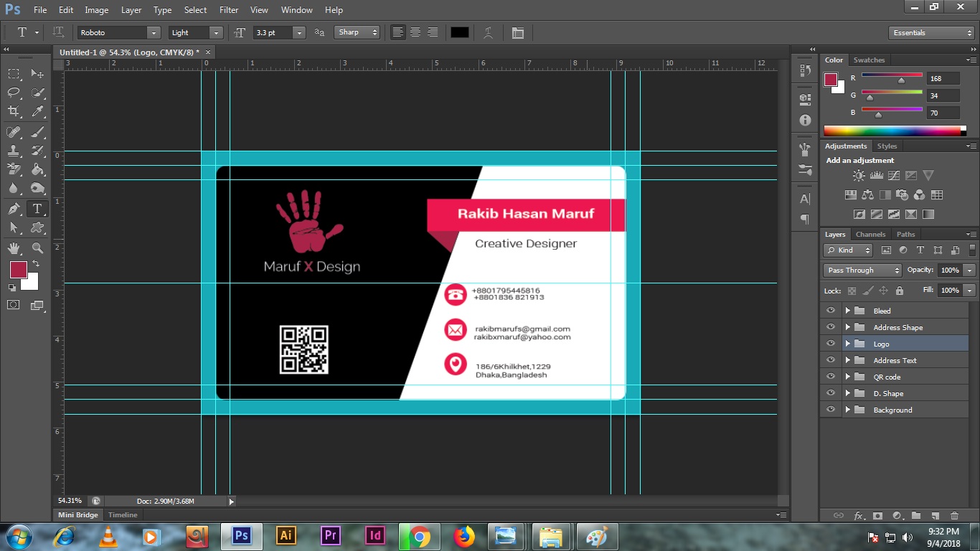Viewport: 980px width, 551px height.
Task: Select the Crop tool
Action: tap(14, 111)
